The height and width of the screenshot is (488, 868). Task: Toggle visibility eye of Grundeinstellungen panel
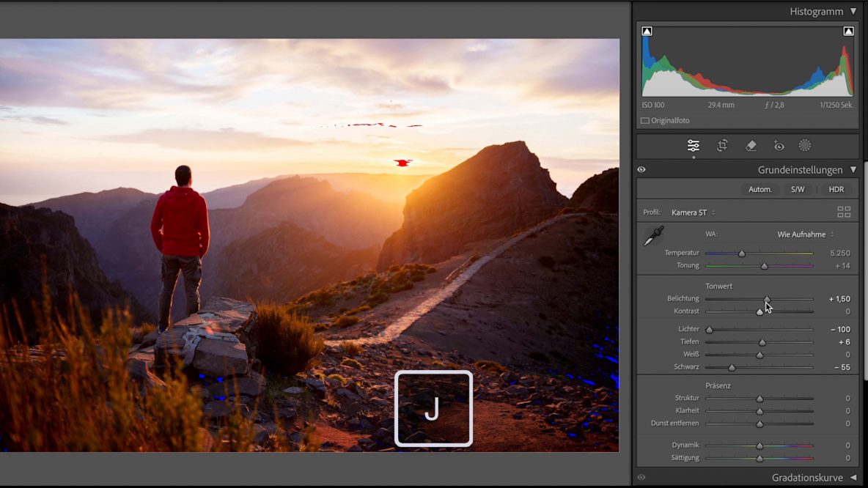coord(641,170)
